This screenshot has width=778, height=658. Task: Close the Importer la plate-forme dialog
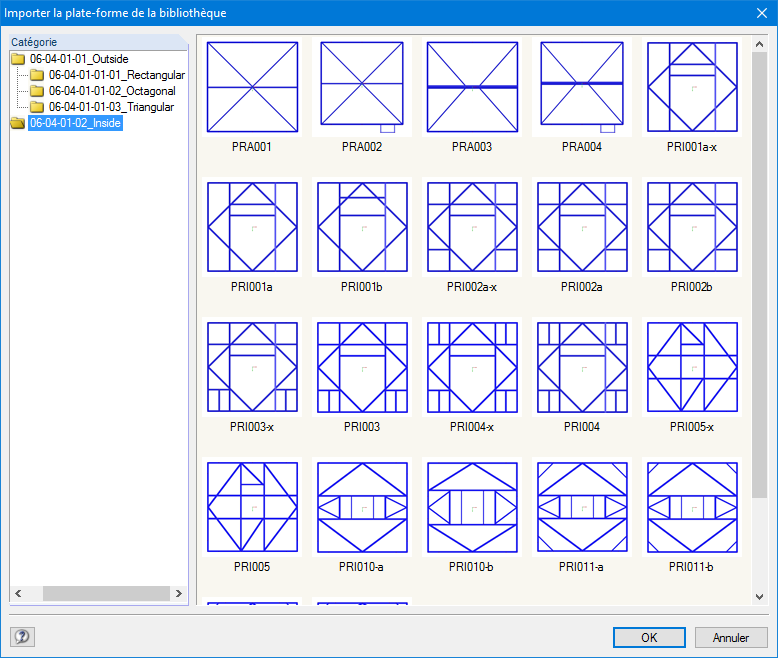click(x=762, y=13)
